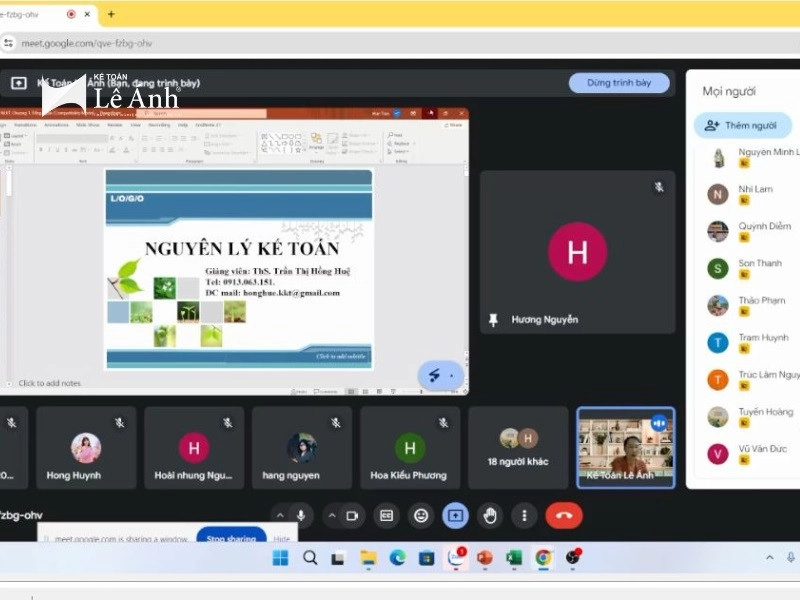Image resolution: width=800 pixels, height=600 pixels.
Task: Raise hand using the hand icon
Action: coord(489,515)
